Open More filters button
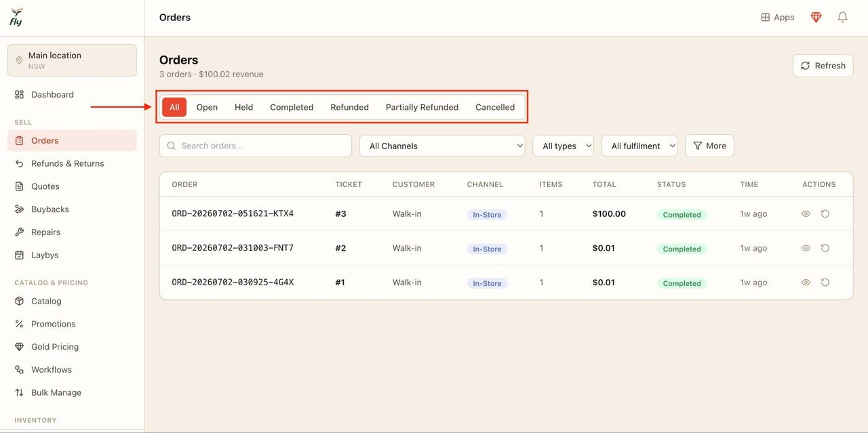 709,146
